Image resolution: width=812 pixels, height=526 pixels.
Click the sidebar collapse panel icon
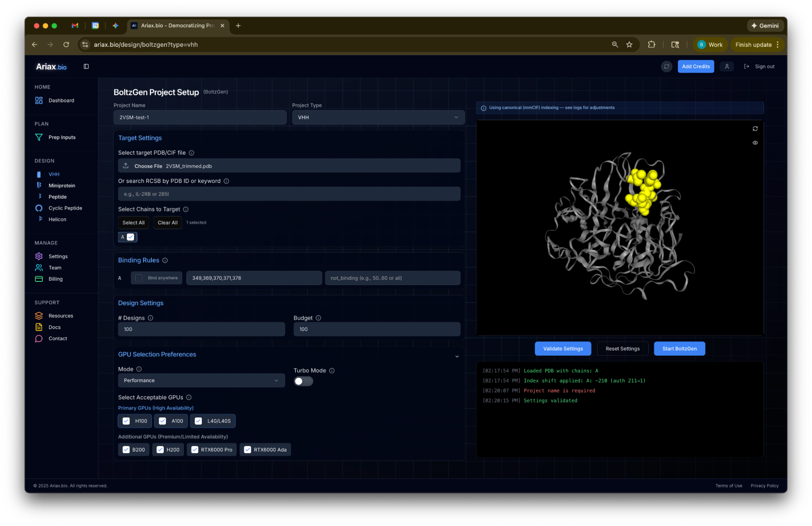86,67
